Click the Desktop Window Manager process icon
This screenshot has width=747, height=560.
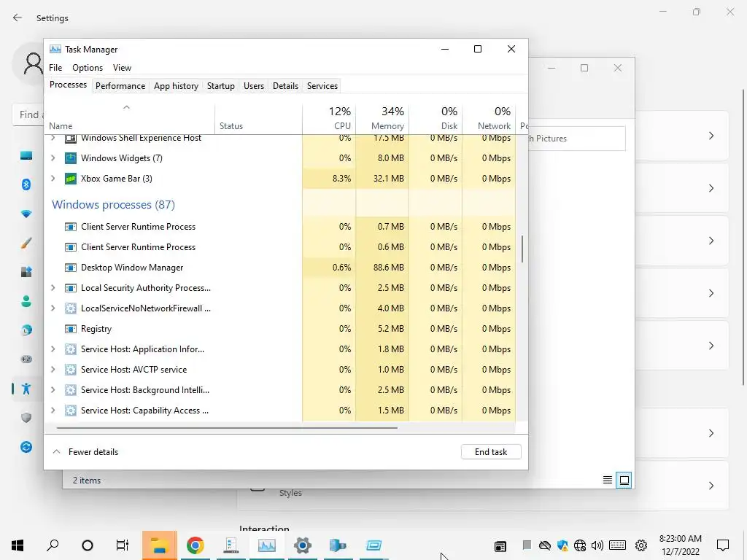click(71, 268)
